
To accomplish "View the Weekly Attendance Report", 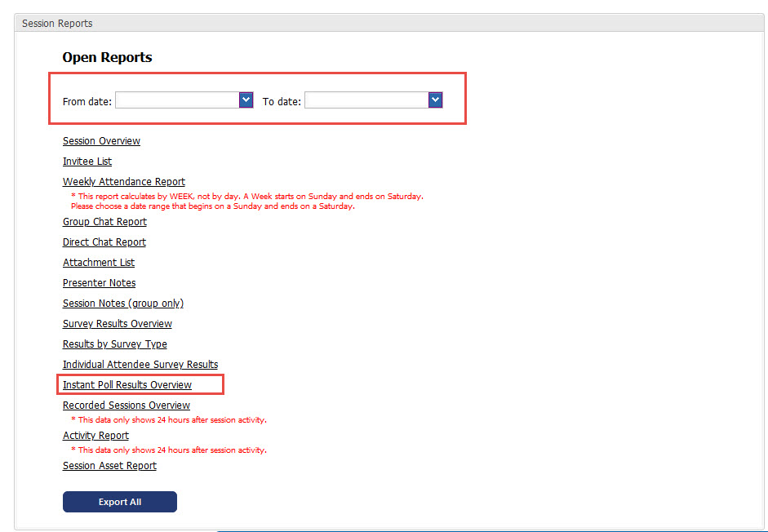I will pos(124,182).
